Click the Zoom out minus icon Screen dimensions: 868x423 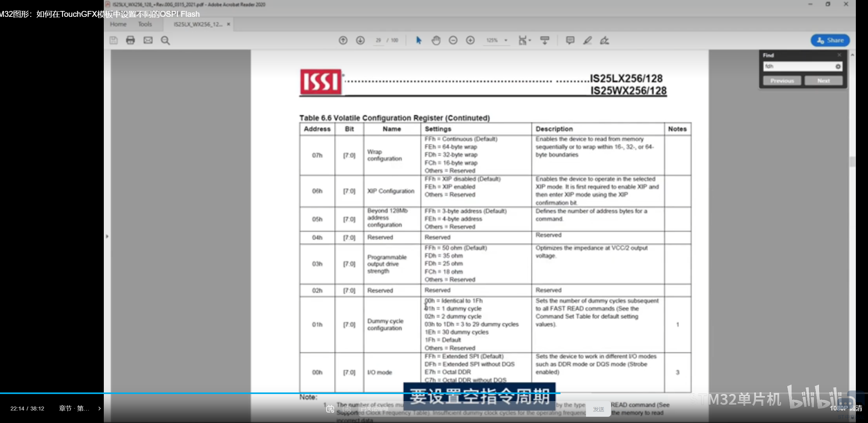coord(453,40)
